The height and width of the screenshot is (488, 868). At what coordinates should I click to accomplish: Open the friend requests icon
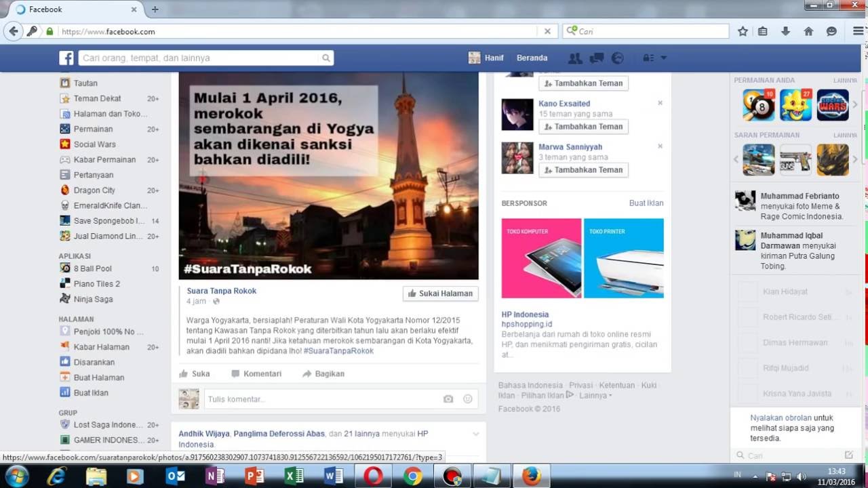coord(575,58)
